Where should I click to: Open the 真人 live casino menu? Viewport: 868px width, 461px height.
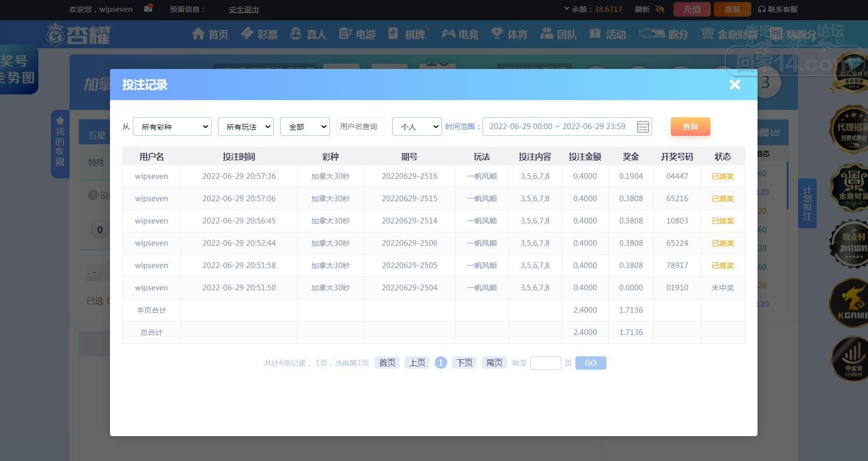click(x=308, y=34)
